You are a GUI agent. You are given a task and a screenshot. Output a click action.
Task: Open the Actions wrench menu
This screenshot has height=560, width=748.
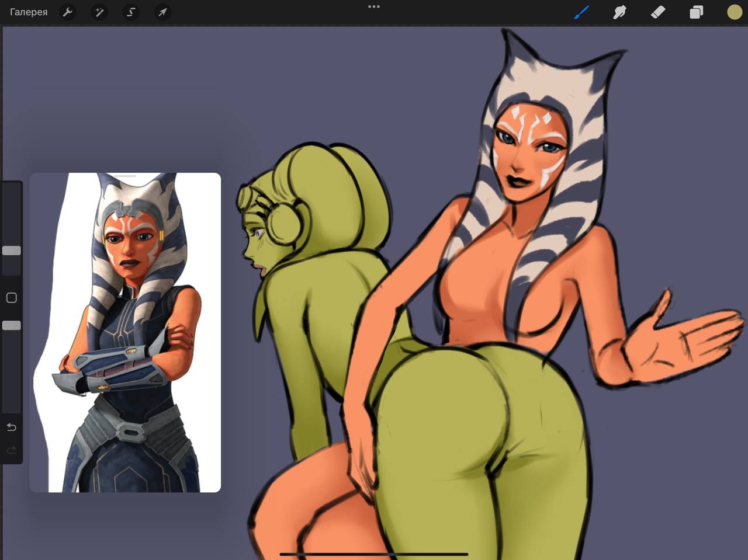click(x=68, y=12)
